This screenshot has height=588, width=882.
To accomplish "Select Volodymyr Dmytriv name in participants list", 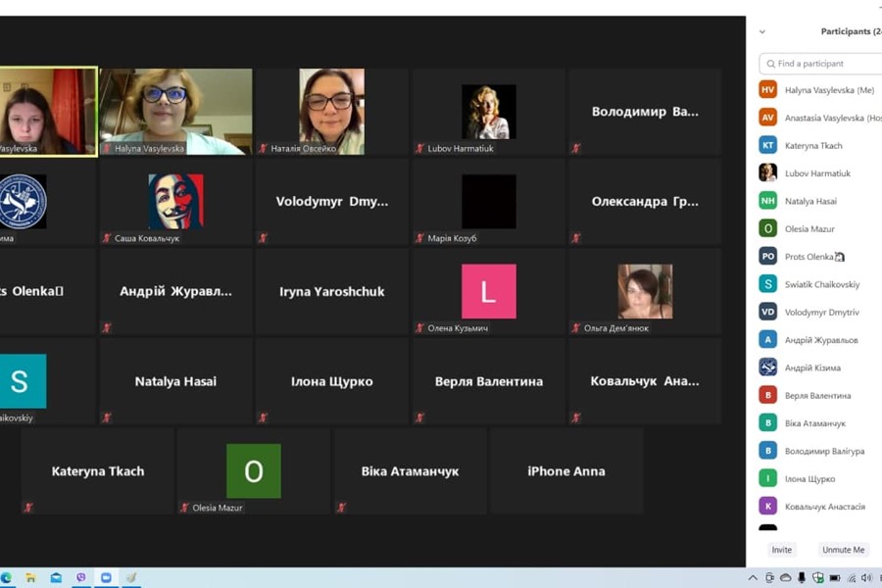I will click(x=822, y=313).
